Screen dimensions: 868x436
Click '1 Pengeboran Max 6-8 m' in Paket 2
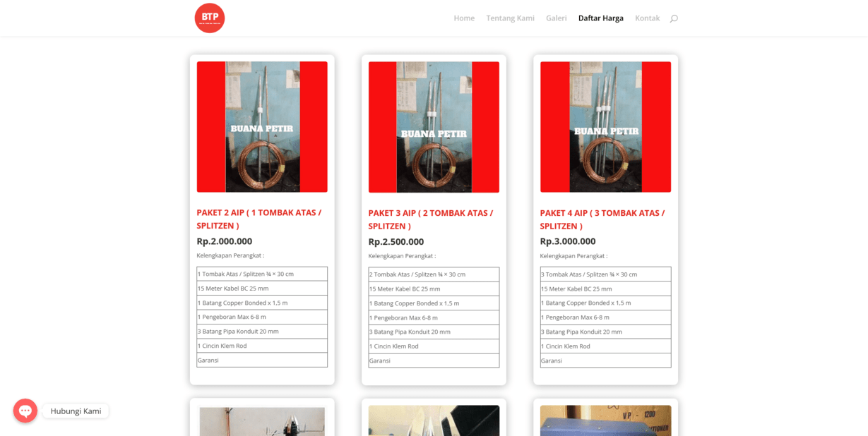coord(262,317)
